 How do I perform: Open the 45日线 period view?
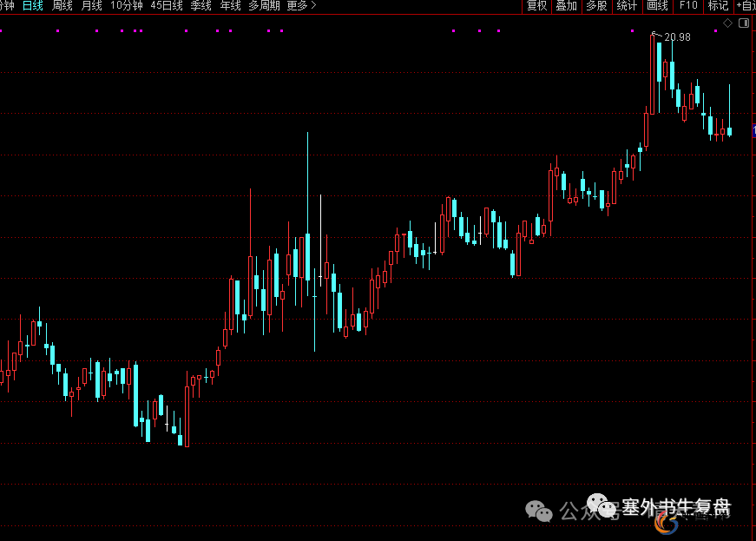[x=166, y=6]
